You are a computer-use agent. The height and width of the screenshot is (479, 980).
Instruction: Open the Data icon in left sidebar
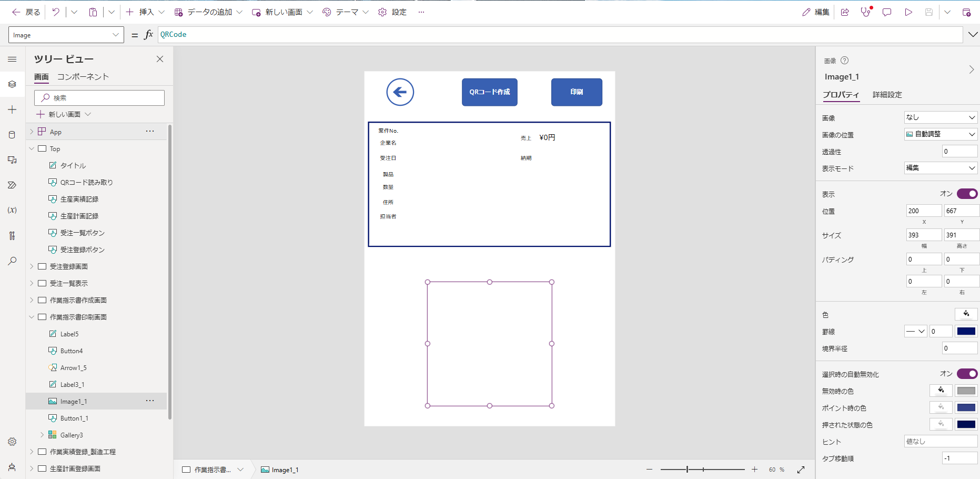[12, 135]
